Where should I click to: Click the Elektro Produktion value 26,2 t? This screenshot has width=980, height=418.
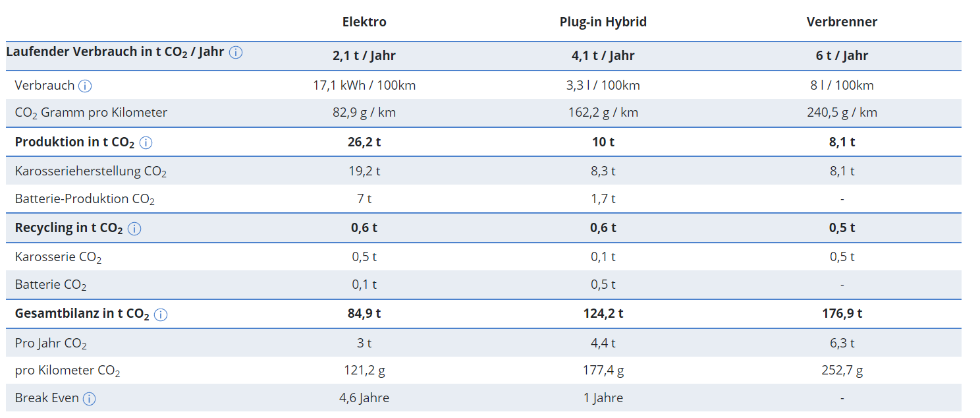(364, 142)
